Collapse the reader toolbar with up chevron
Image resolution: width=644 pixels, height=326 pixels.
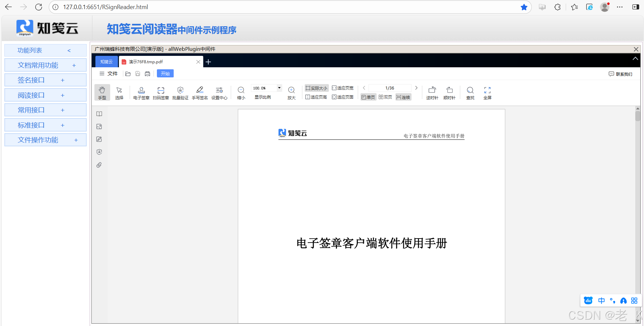[x=635, y=59]
